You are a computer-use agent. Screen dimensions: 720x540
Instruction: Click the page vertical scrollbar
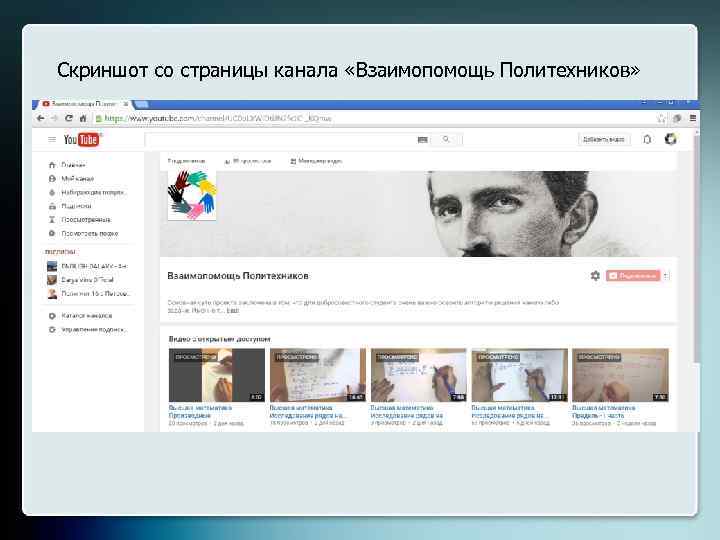696,248
